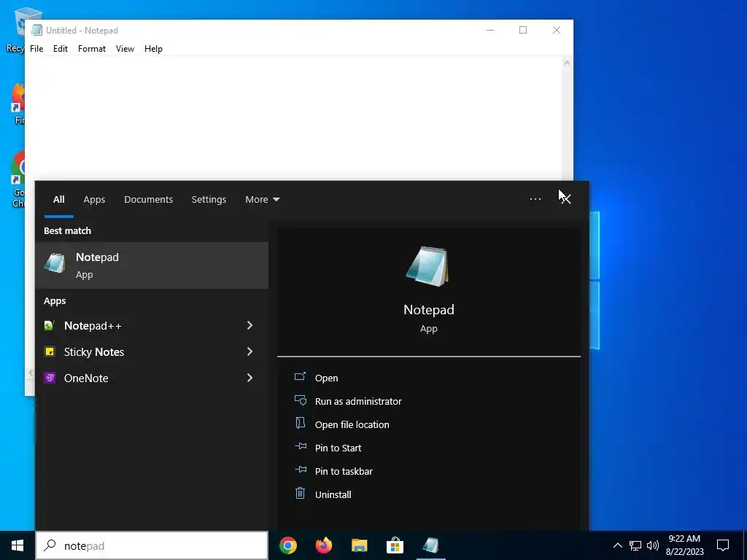Switch to the Documents search tab
This screenshot has width=747, height=560.
(x=148, y=200)
